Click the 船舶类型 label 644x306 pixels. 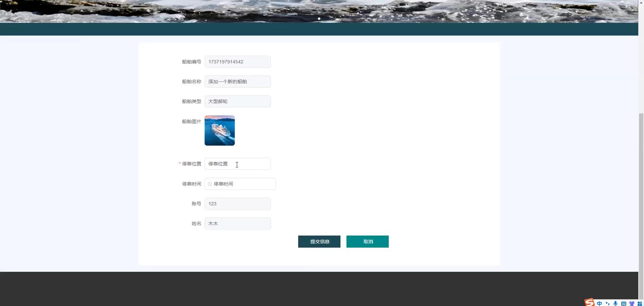192,101
